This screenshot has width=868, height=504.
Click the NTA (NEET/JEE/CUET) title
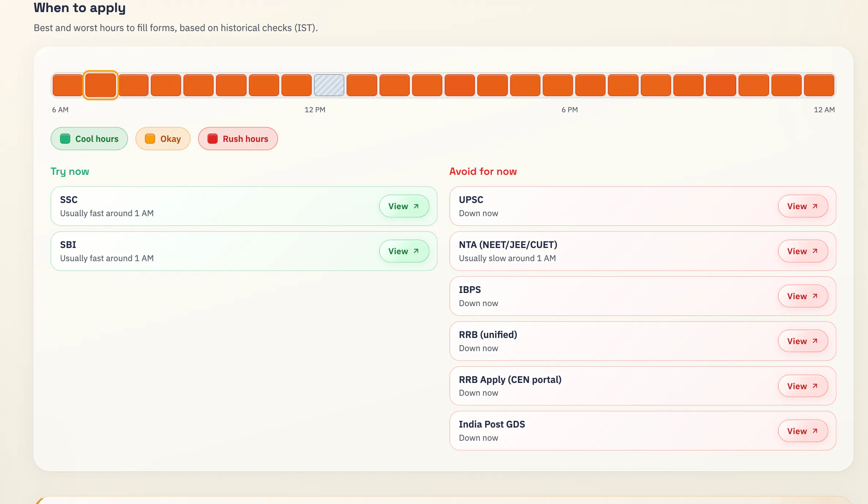coord(508,245)
